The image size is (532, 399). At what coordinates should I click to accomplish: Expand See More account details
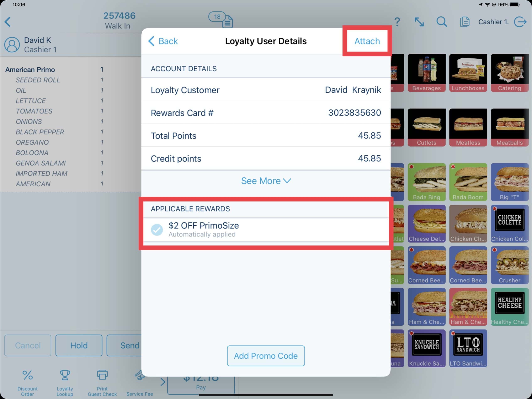tap(266, 181)
